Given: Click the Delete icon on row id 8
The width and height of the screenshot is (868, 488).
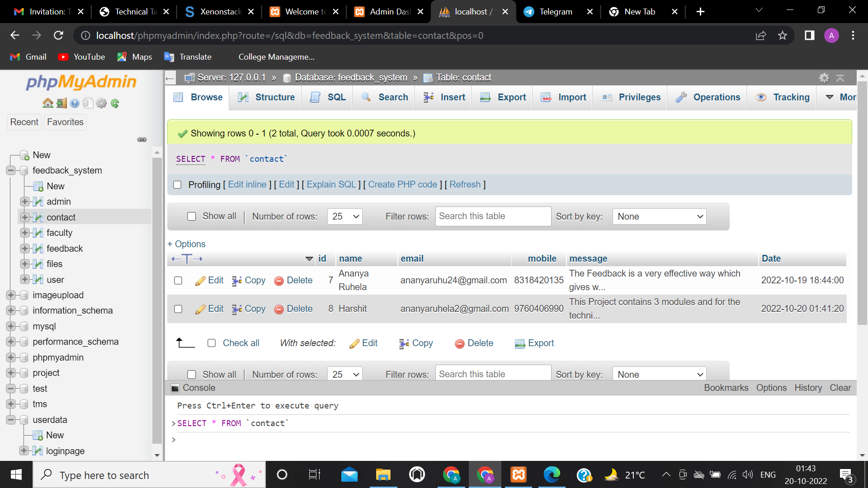Looking at the screenshot, I should point(279,309).
